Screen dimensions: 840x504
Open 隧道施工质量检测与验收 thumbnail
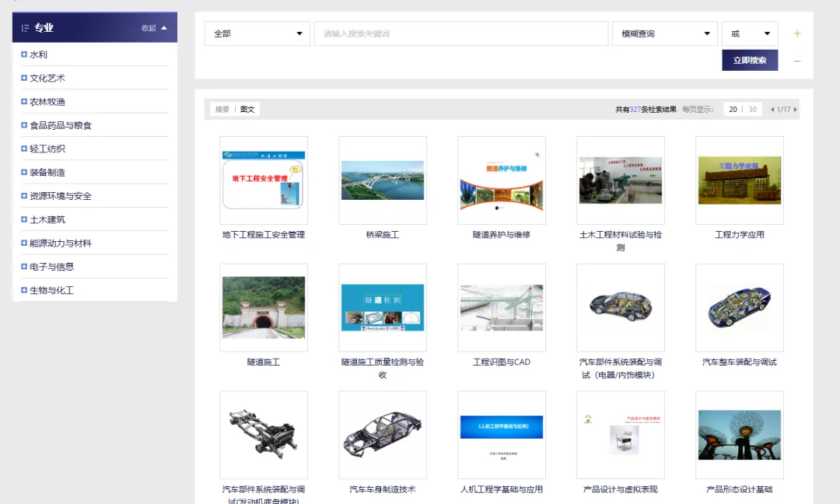[x=383, y=307]
